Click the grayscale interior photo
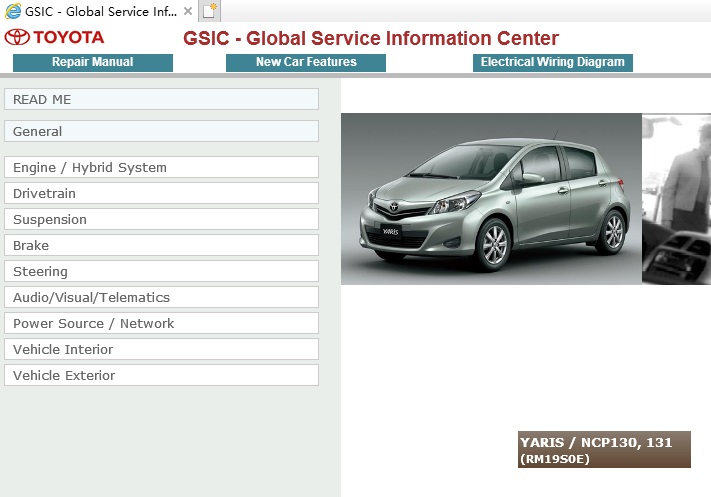Viewport: 711px width, 497px height. pyautogui.click(x=677, y=199)
